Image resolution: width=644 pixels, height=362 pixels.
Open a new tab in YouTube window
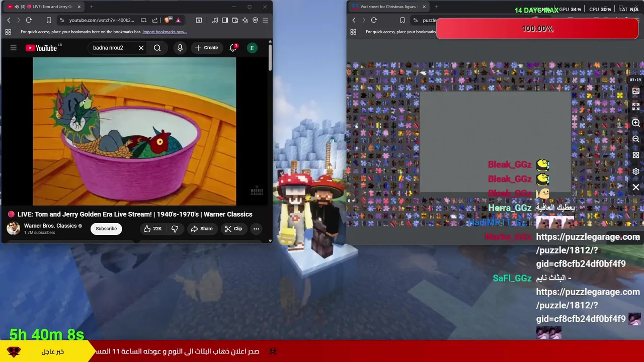[x=92, y=7]
